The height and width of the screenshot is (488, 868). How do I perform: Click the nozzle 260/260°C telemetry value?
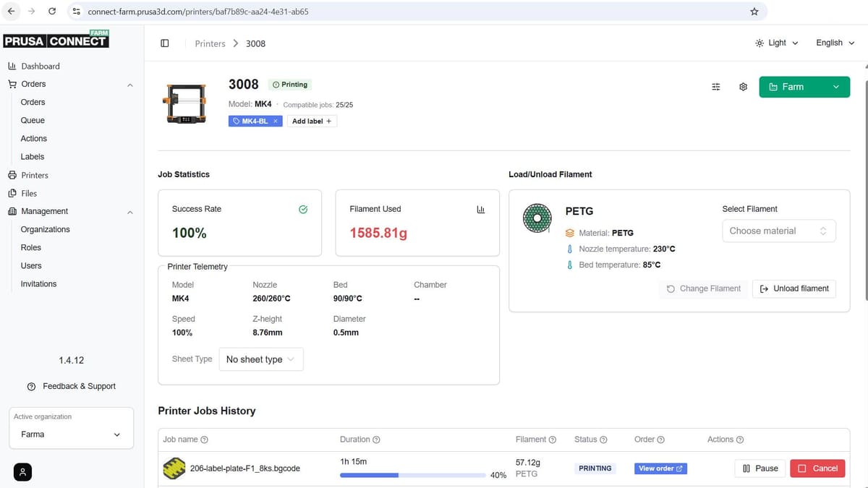[x=271, y=299]
